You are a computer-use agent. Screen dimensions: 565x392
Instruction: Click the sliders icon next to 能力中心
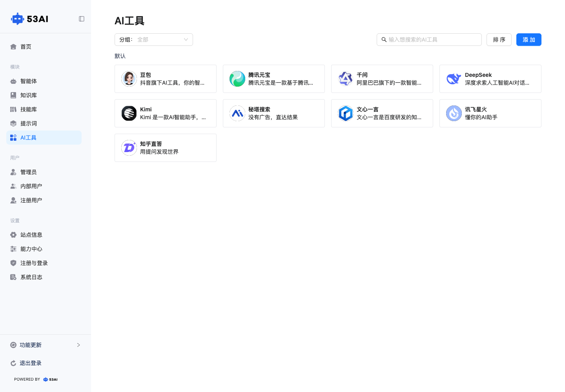(x=13, y=249)
